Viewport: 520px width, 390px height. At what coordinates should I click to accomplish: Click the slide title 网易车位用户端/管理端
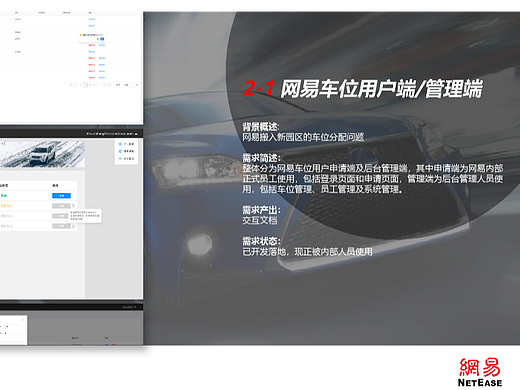pos(381,89)
